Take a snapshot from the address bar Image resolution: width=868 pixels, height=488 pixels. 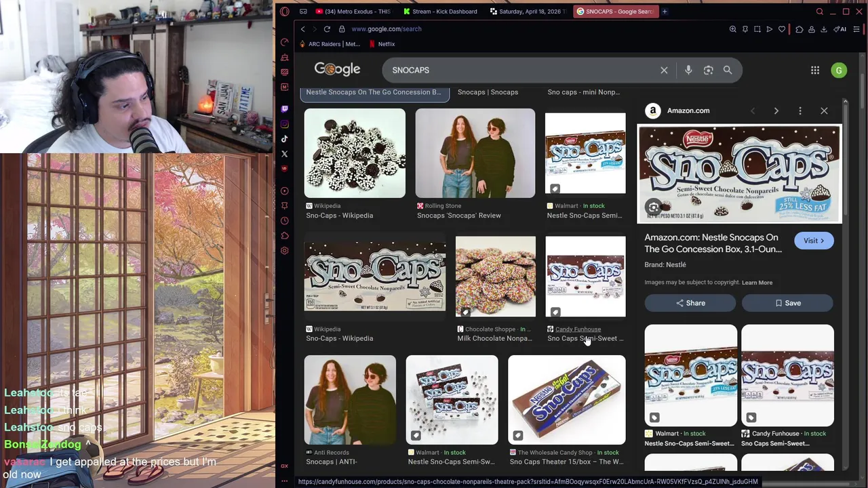pos(757,29)
